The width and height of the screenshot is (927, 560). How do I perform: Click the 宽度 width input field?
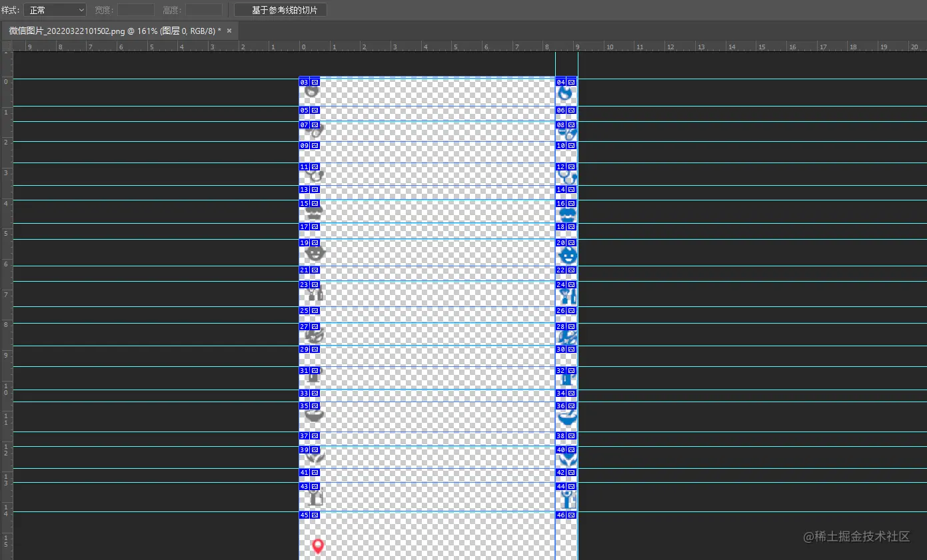coord(136,10)
